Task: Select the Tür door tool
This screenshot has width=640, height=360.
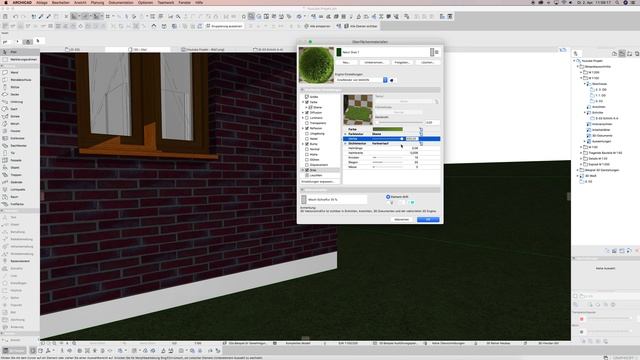Action: click(19, 153)
